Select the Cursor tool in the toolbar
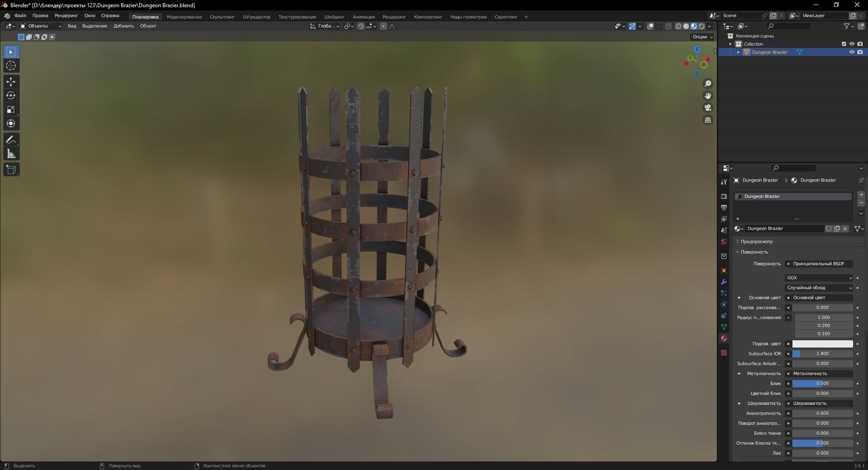Screen dimensions: 868x470 pos(11,66)
